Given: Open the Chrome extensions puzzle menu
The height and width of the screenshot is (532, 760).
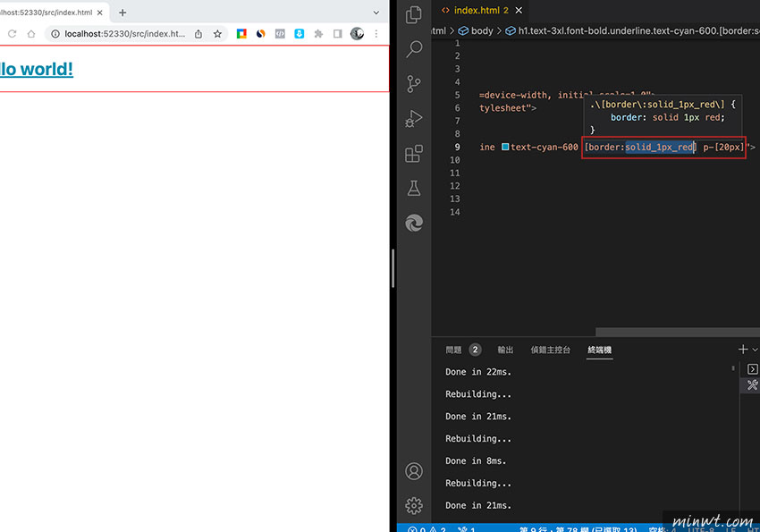Looking at the screenshot, I should tap(318, 33).
